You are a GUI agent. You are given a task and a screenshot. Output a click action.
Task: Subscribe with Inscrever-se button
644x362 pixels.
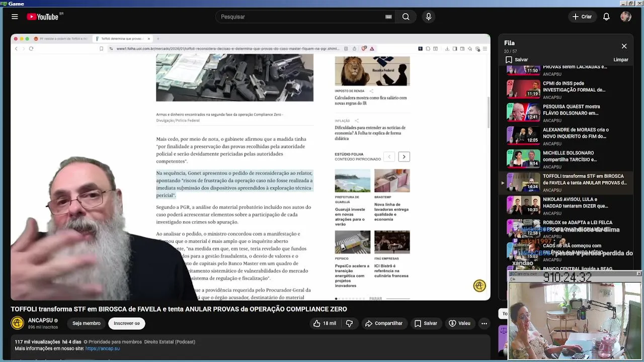[127, 323]
